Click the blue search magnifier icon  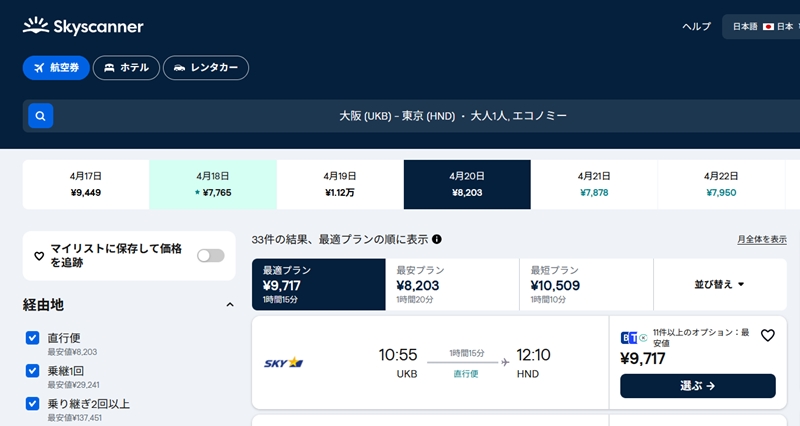tap(40, 116)
